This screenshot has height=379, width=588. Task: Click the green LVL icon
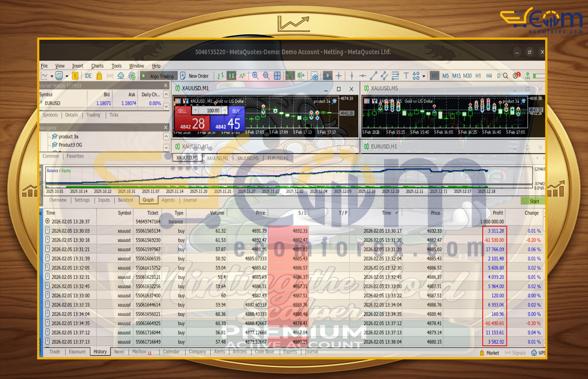click(x=527, y=76)
